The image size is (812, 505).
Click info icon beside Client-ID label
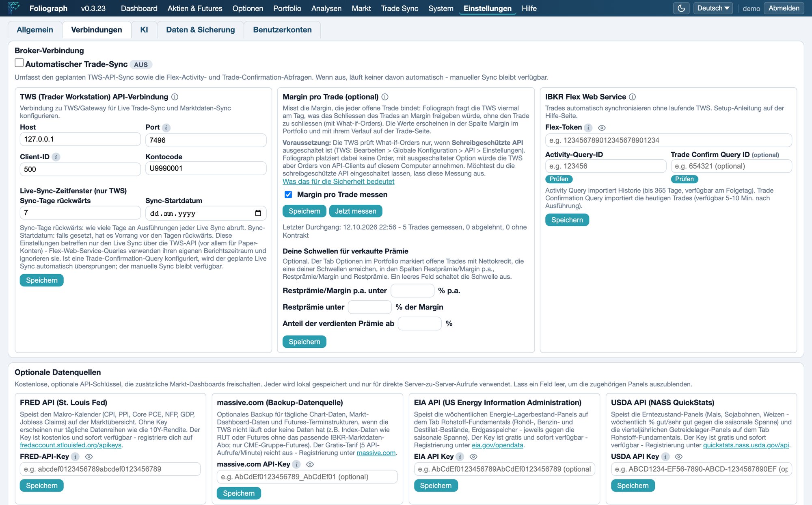point(56,157)
